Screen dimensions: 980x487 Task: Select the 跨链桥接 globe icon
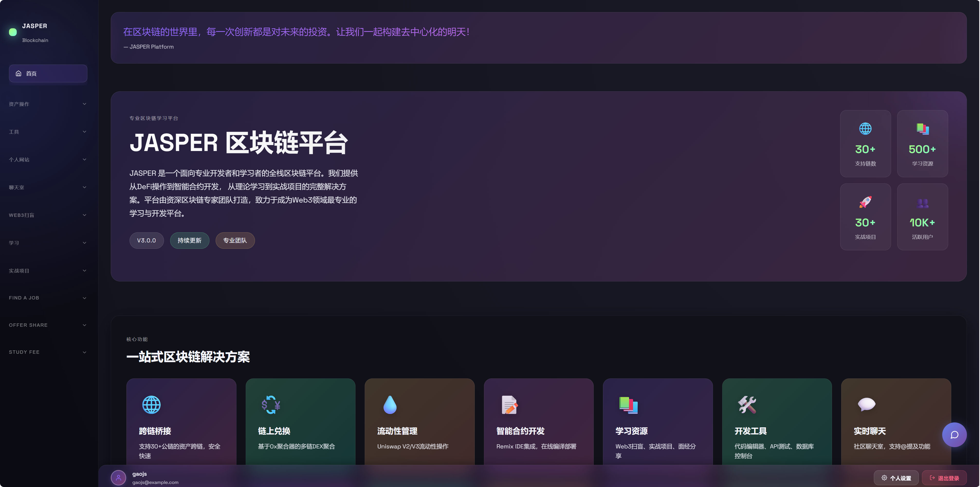point(152,405)
